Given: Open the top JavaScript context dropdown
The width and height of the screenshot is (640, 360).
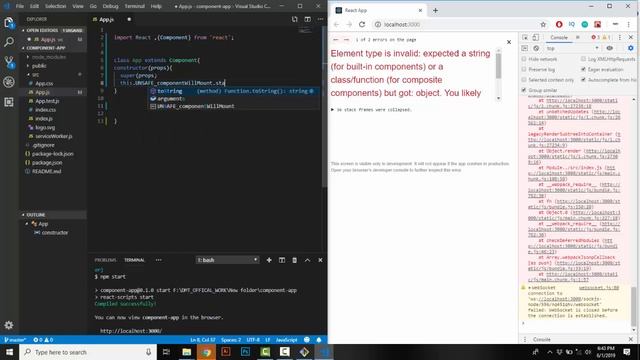Looking at the screenshot, I should (x=573, y=48).
